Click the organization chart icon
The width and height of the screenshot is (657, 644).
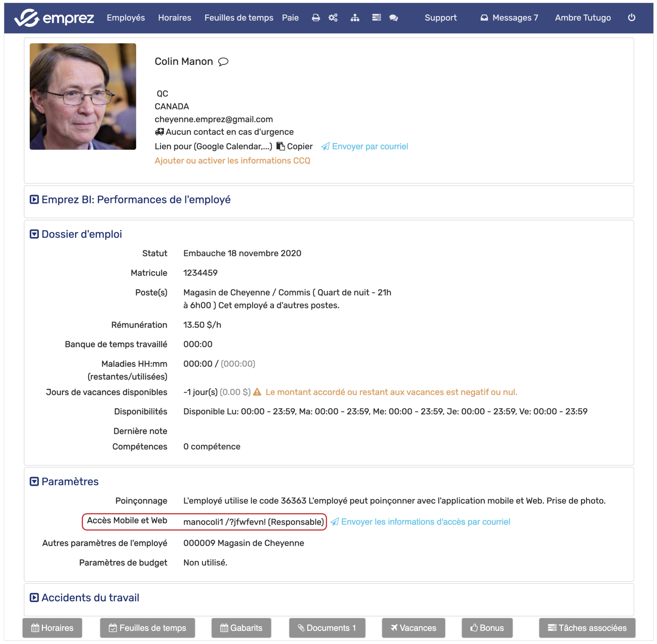click(x=355, y=18)
